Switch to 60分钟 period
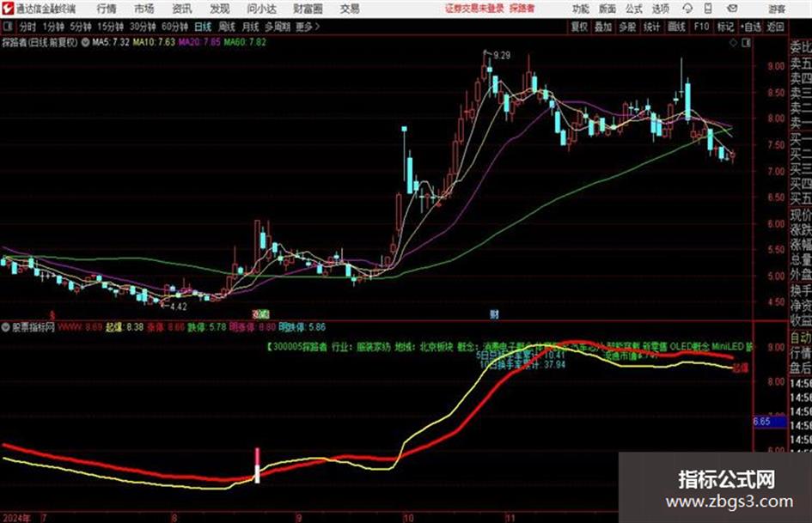 click(x=174, y=27)
